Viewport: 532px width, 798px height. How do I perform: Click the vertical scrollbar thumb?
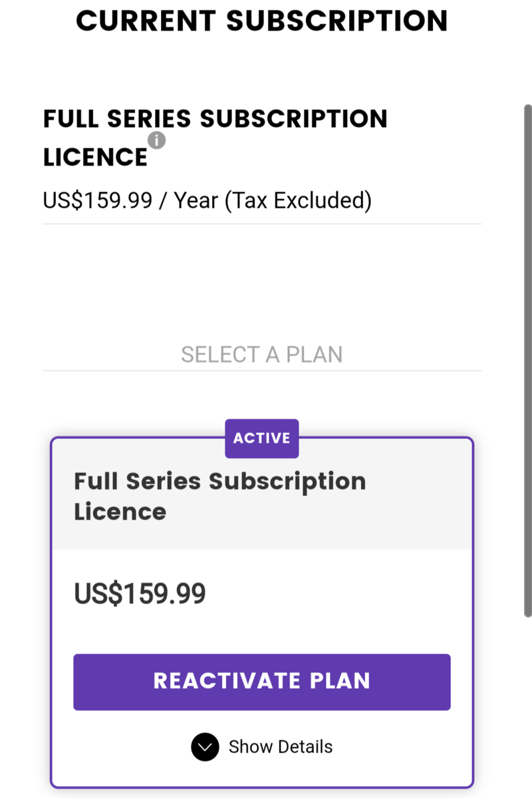528,359
